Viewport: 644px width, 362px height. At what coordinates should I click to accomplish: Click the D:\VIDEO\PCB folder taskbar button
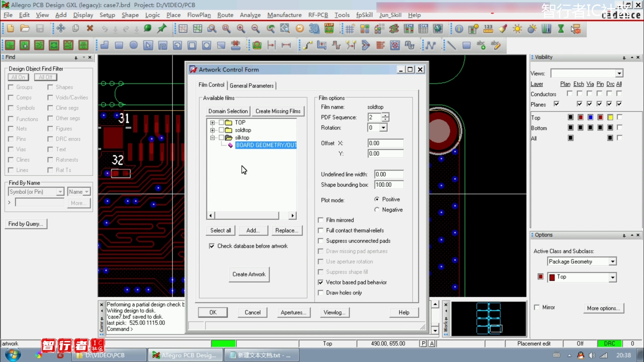(108, 355)
